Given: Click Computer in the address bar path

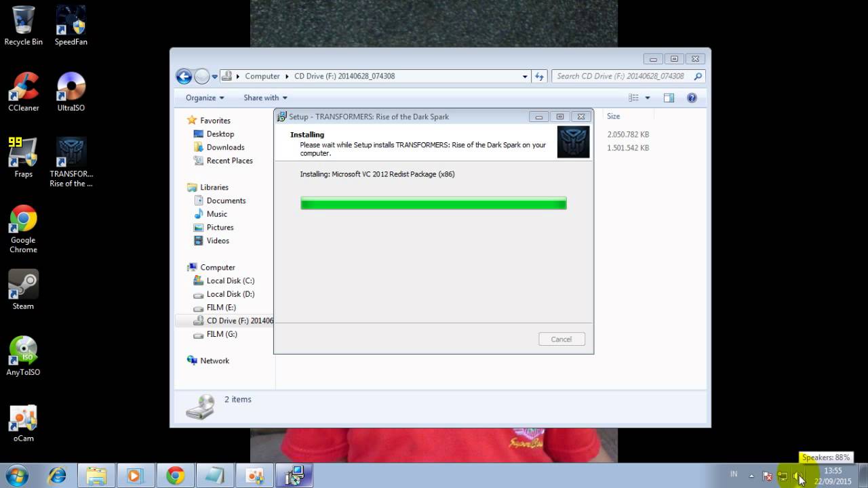Looking at the screenshot, I should 262,76.
